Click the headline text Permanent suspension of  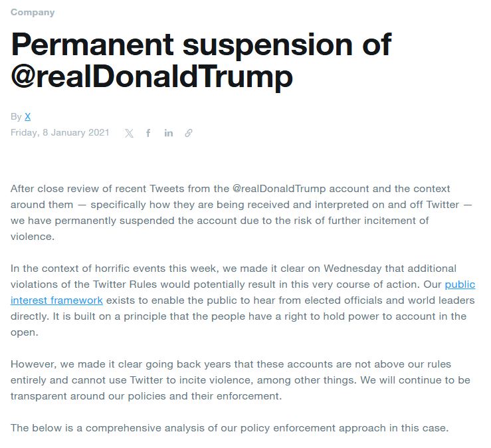[201, 45]
